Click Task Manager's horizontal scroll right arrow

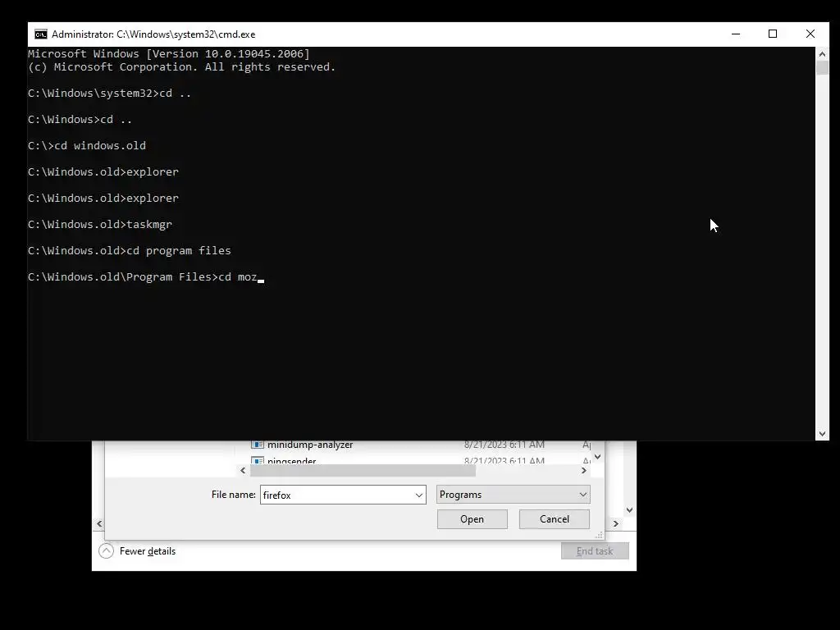coord(616,523)
